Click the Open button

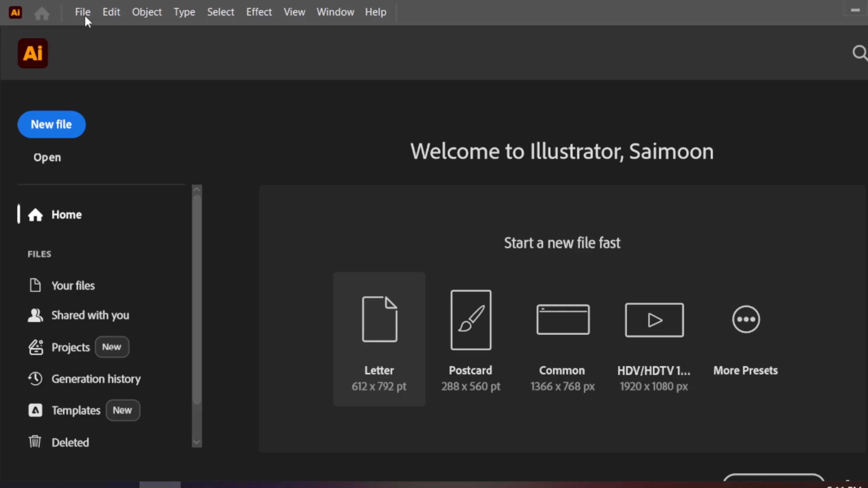point(47,157)
